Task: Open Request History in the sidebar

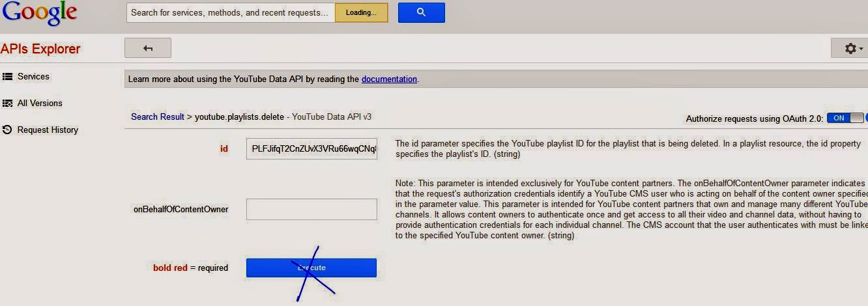Action: pyautogui.click(x=48, y=130)
